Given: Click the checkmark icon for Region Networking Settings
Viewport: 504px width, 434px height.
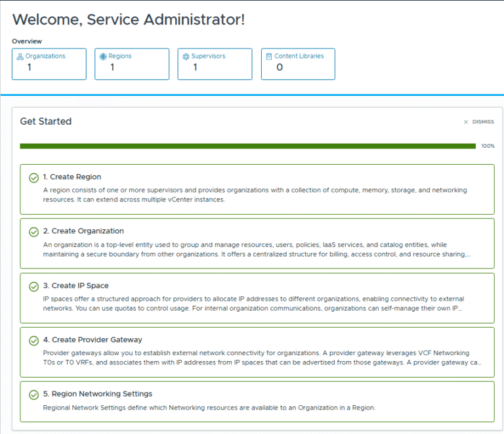Looking at the screenshot, I should (33, 395).
